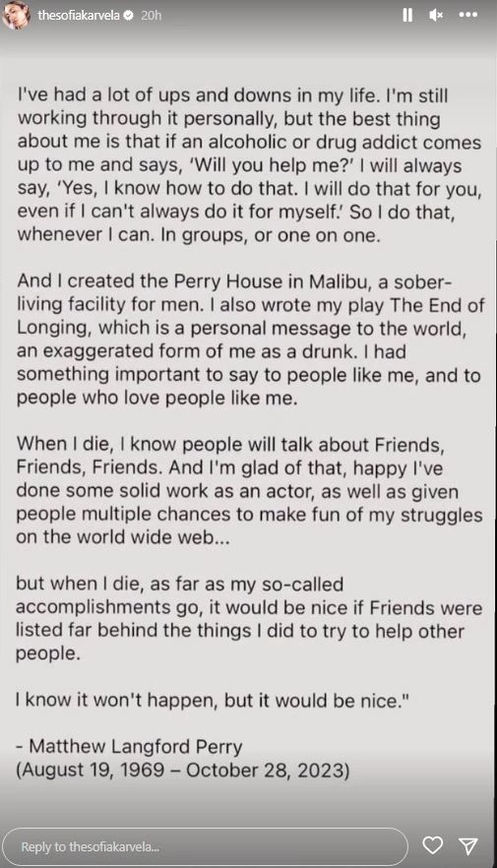The image size is (497, 868).
Task: Click the verified badge beside the username
Action: point(128,16)
